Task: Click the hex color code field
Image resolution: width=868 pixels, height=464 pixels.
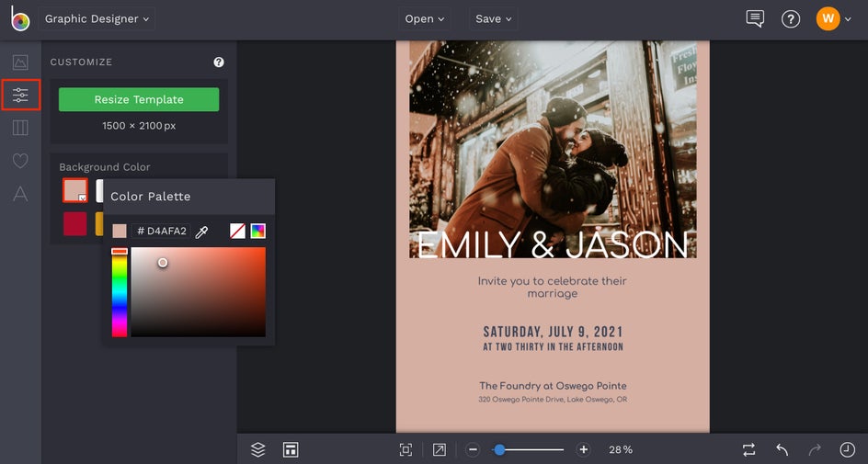Action: (x=161, y=232)
